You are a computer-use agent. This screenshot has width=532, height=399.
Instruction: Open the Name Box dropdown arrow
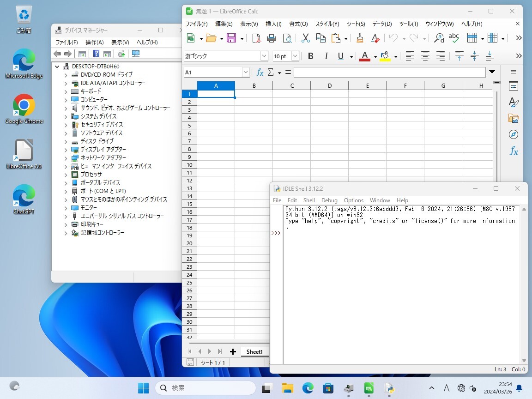[246, 72]
